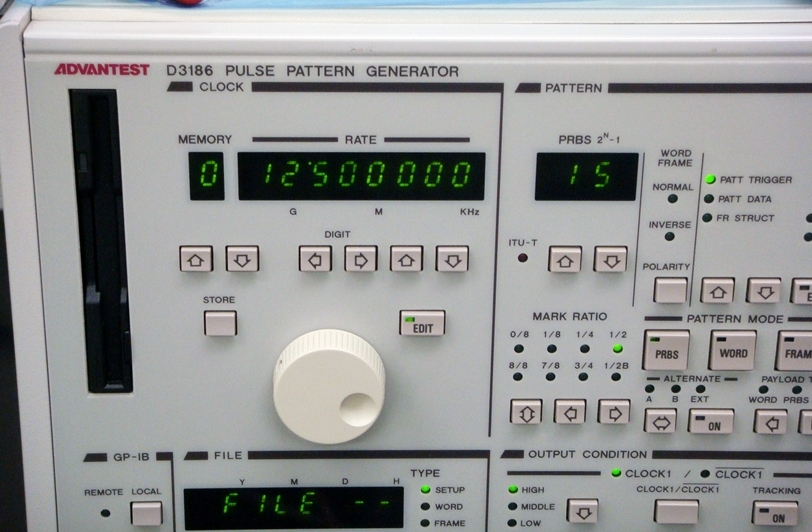Switch the TRACKING ON button
Image resolution: width=812 pixels, height=532 pixels.
tap(775, 513)
